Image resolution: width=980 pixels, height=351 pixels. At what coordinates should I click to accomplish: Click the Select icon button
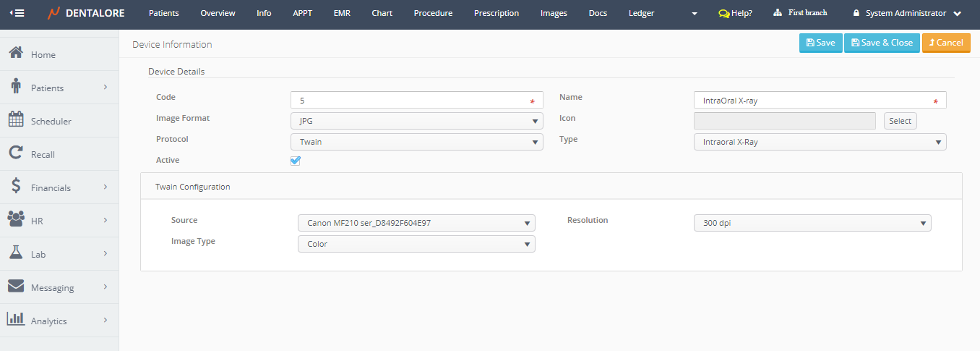(900, 121)
